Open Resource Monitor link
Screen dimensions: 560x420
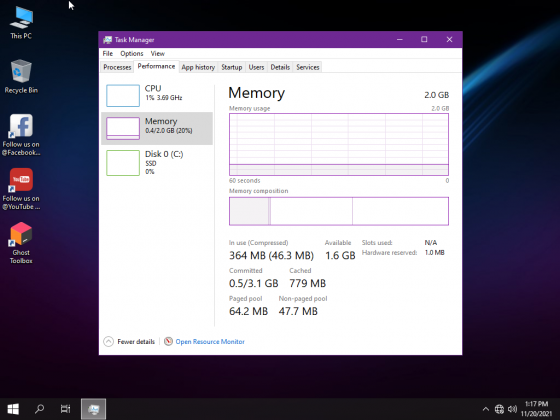(210, 342)
